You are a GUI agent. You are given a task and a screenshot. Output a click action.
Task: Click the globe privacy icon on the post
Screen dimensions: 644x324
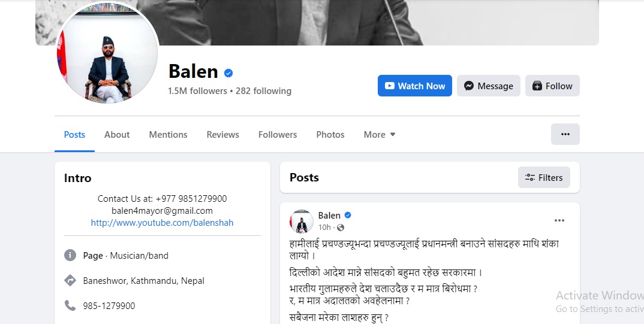(341, 228)
